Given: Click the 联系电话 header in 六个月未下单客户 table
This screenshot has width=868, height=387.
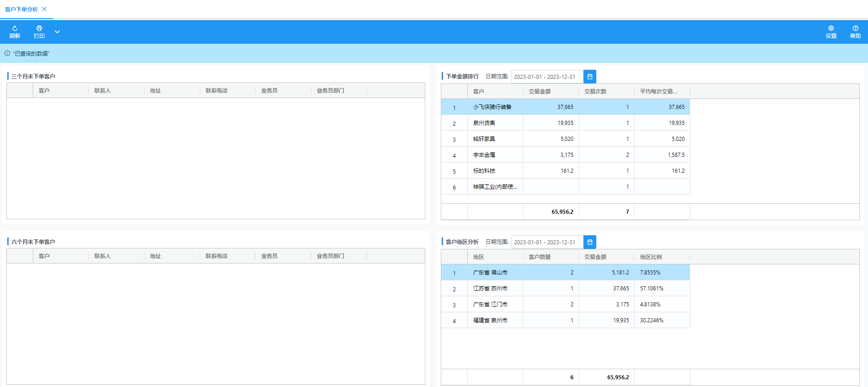Looking at the screenshot, I should point(217,256).
